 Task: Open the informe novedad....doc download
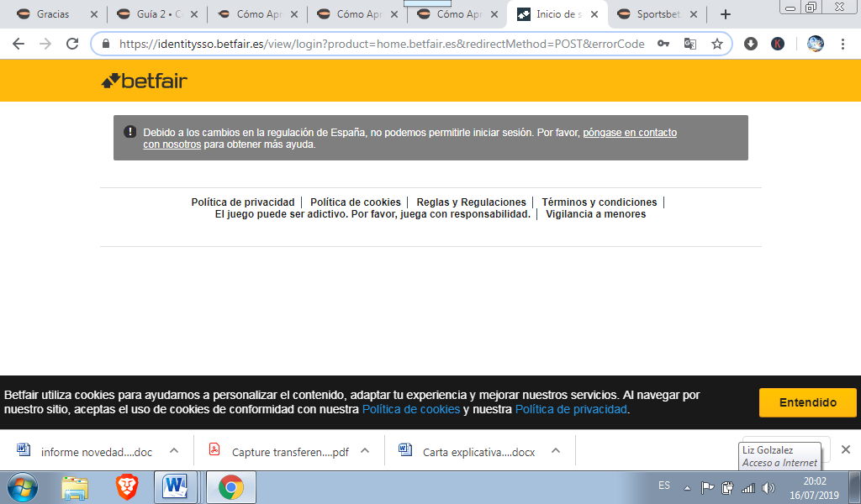coord(85,451)
